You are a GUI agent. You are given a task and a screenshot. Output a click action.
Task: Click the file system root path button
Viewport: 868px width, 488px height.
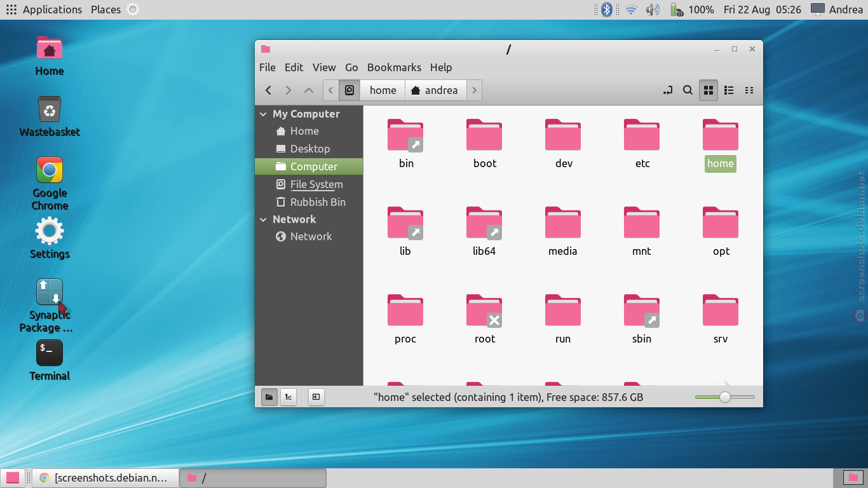(x=349, y=90)
